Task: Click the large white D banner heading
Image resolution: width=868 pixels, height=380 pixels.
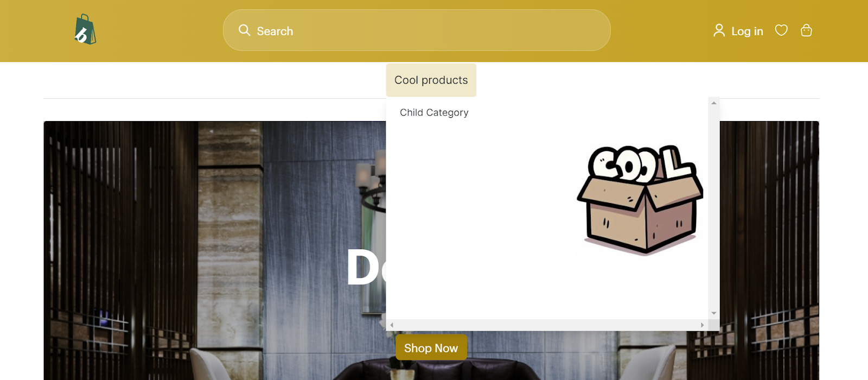Action: [363, 267]
